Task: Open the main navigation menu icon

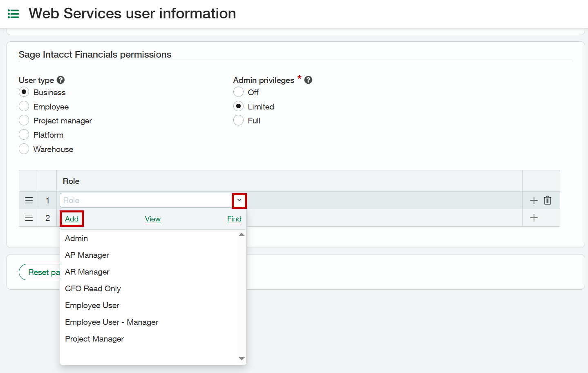Action: [13, 14]
